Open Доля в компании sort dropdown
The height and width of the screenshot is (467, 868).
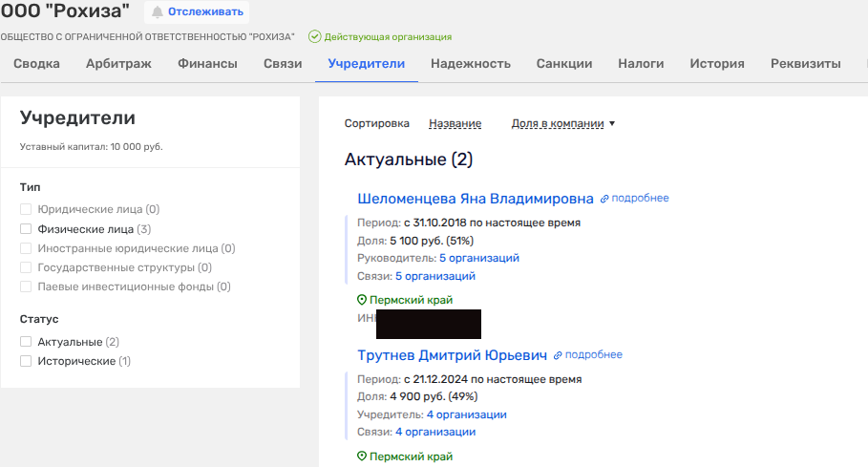[563, 123]
